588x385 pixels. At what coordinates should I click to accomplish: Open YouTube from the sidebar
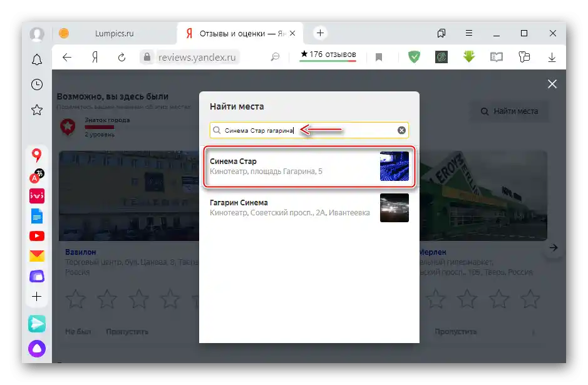[x=36, y=236]
